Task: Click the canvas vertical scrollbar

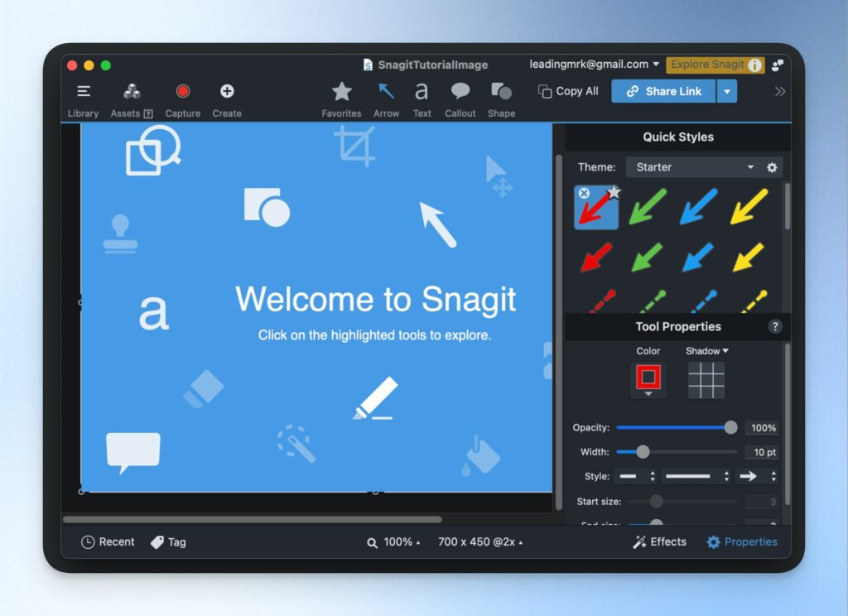Action: click(x=559, y=332)
